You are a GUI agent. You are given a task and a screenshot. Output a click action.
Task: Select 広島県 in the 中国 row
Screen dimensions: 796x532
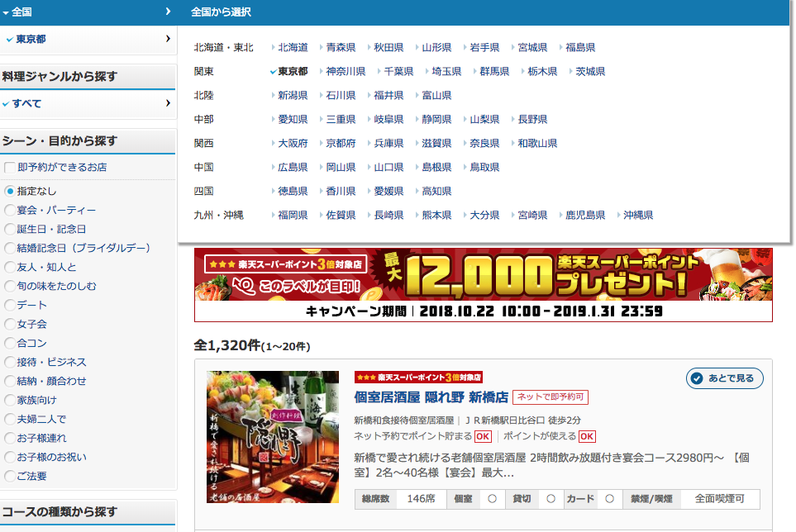tap(293, 168)
